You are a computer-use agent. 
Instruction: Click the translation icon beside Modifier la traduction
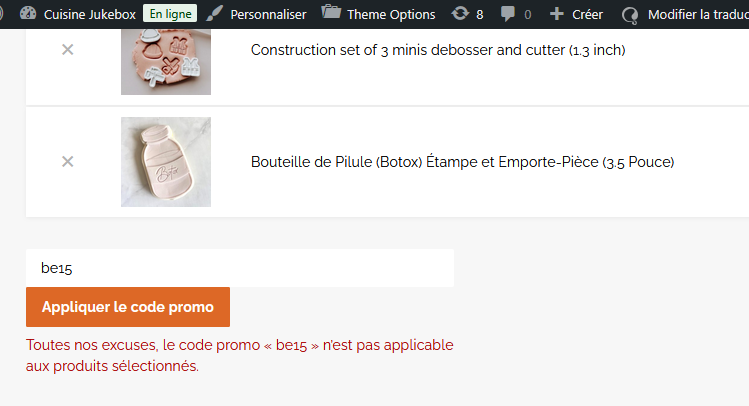630,15
